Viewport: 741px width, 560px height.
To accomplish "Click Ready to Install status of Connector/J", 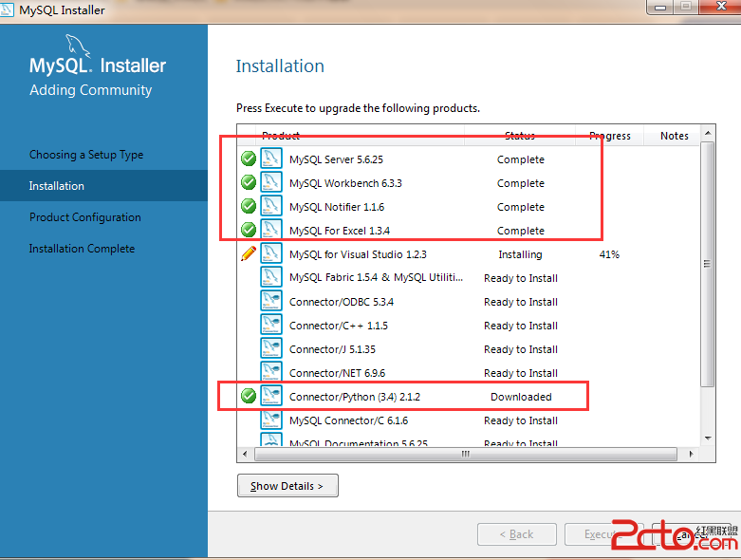I will pos(521,349).
